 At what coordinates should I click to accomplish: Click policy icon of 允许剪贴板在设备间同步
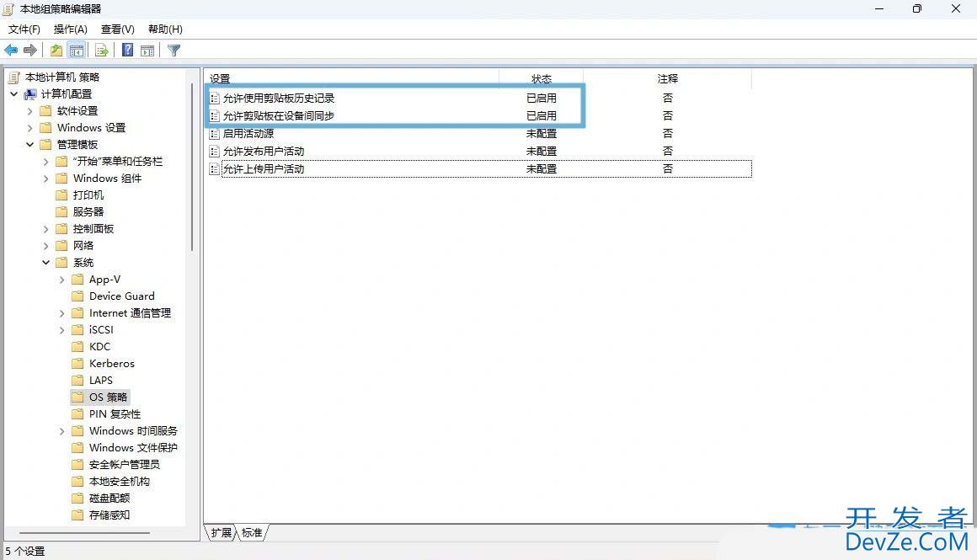tap(214, 116)
